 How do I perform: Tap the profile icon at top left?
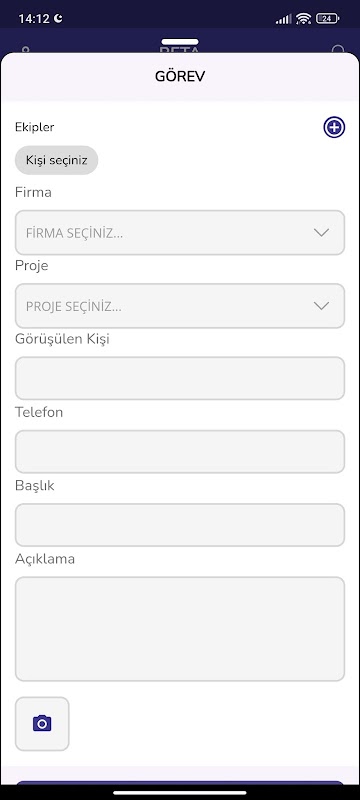25,50
